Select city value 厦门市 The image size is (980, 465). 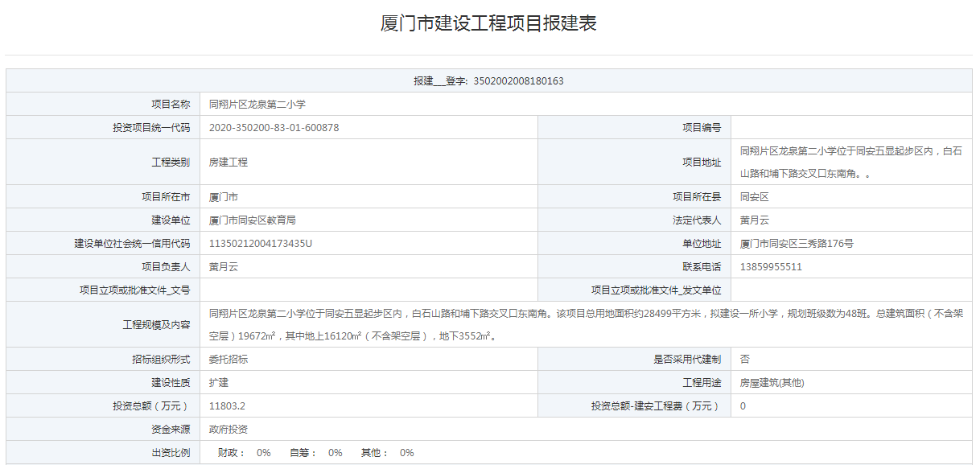(x=224, y=197)
